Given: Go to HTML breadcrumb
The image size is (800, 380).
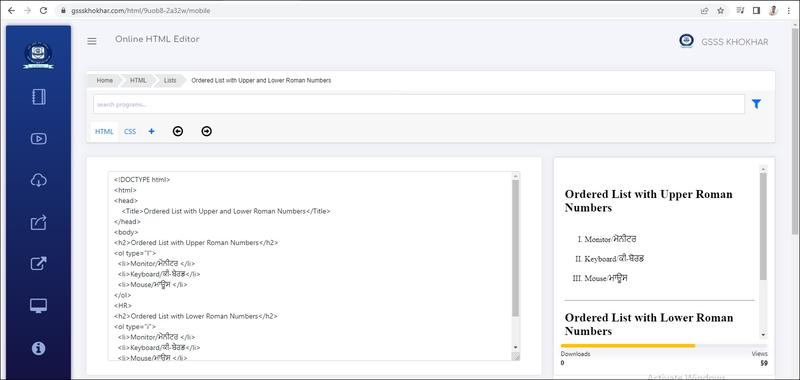Looking at the screenshot, I should 138,81.
